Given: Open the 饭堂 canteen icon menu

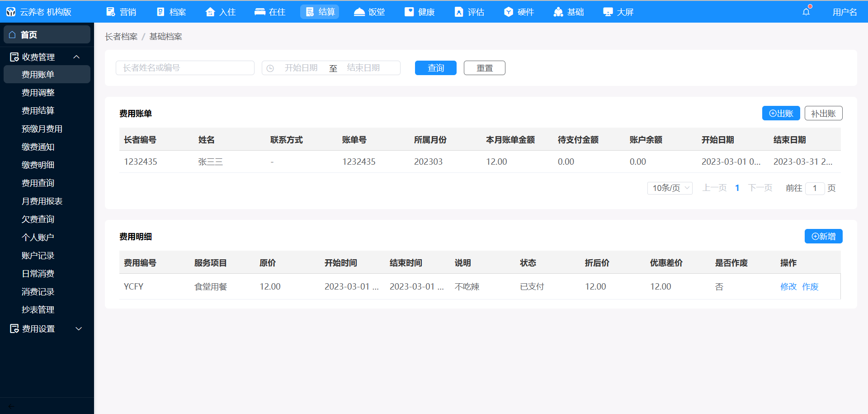Looking at the screenshot, I should [x=359, y=12].
